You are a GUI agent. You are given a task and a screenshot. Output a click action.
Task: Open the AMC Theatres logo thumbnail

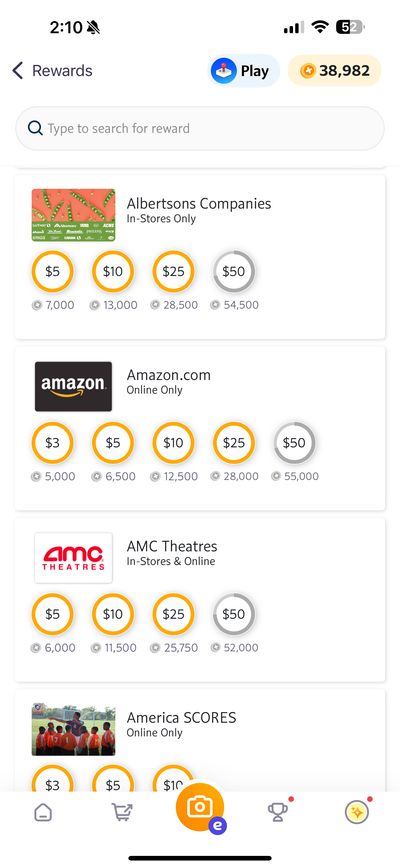73,558
